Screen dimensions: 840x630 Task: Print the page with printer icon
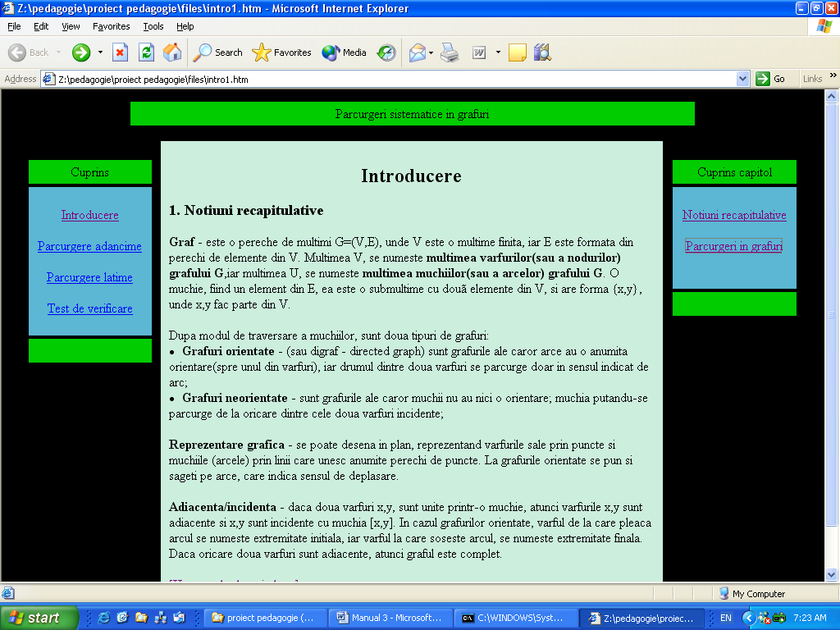tap(450, 52)
